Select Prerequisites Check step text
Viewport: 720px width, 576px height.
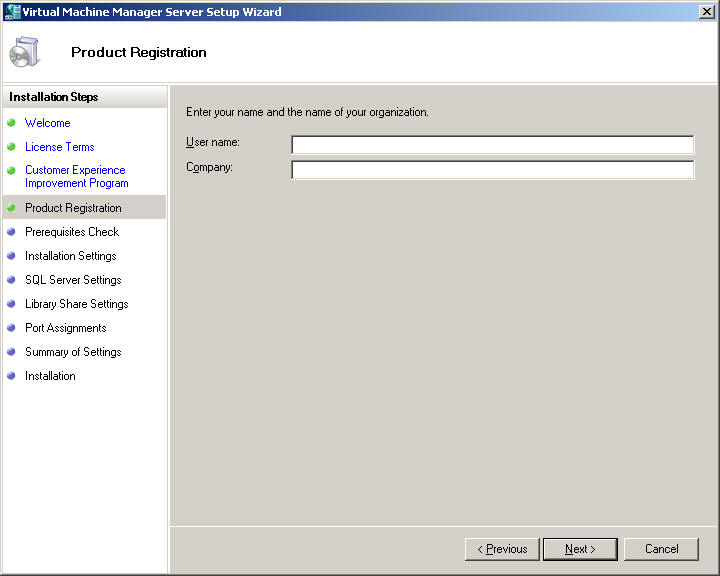tap(72, 232)
